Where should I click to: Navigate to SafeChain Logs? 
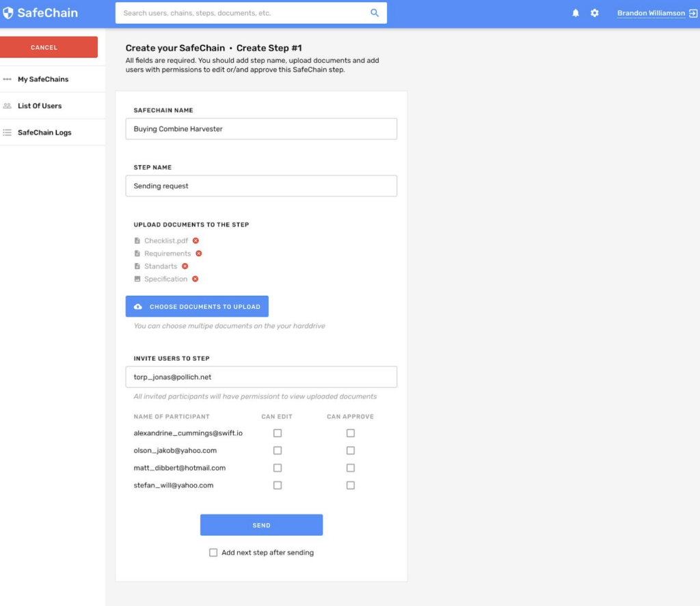coord(44,132)
